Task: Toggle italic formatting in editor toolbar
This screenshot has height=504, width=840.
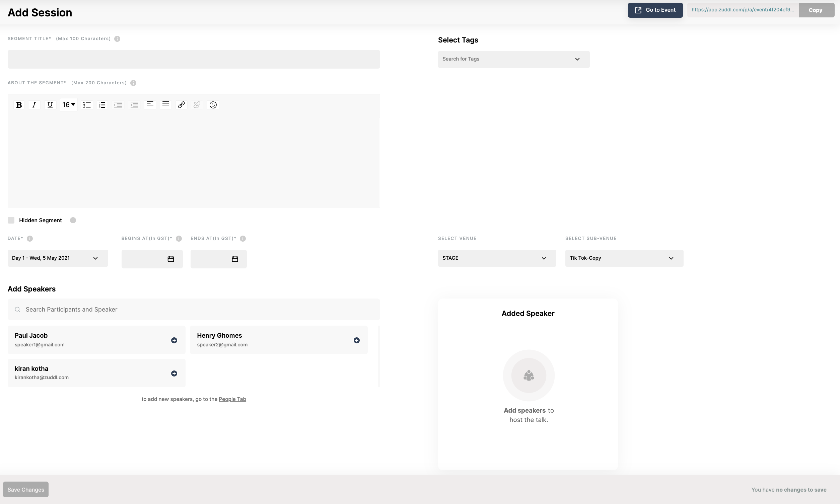Action: (34, 105)
